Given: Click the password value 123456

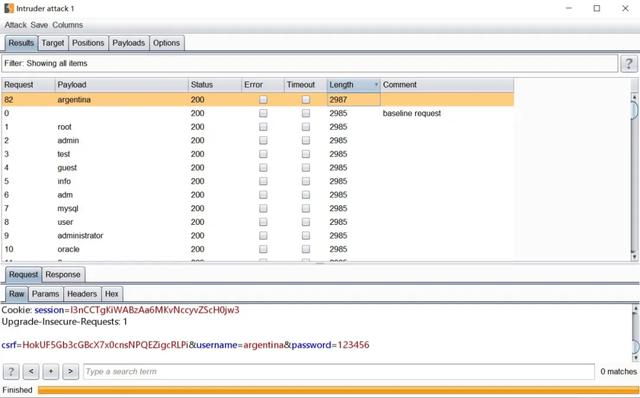Looking at the screenshot, I should coord(353,345).
